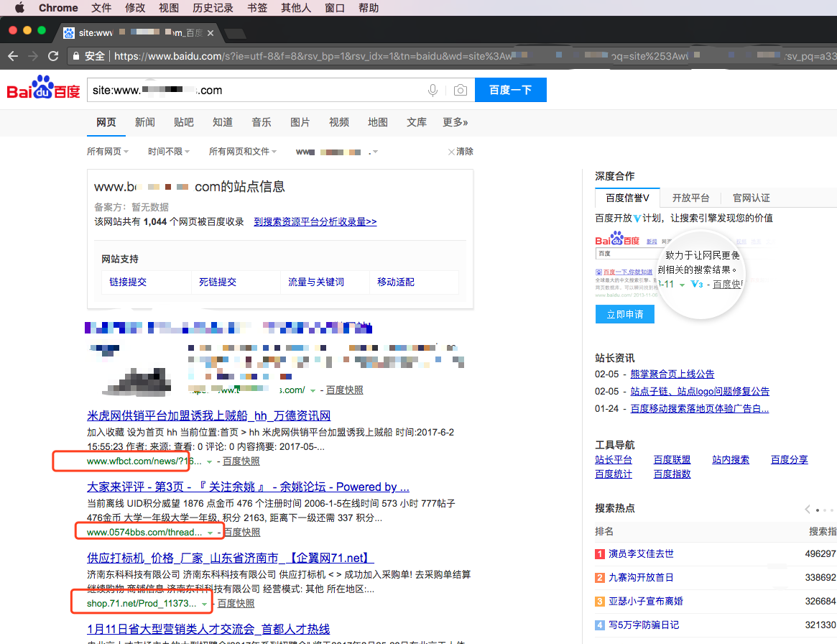Open the Apple menu

19,8
